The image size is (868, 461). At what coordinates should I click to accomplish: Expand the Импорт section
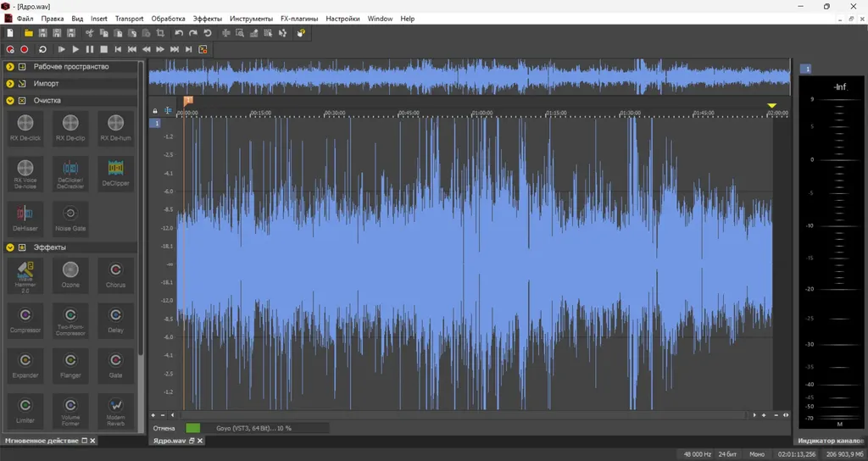pyautogui.click(x=10, y=84)
